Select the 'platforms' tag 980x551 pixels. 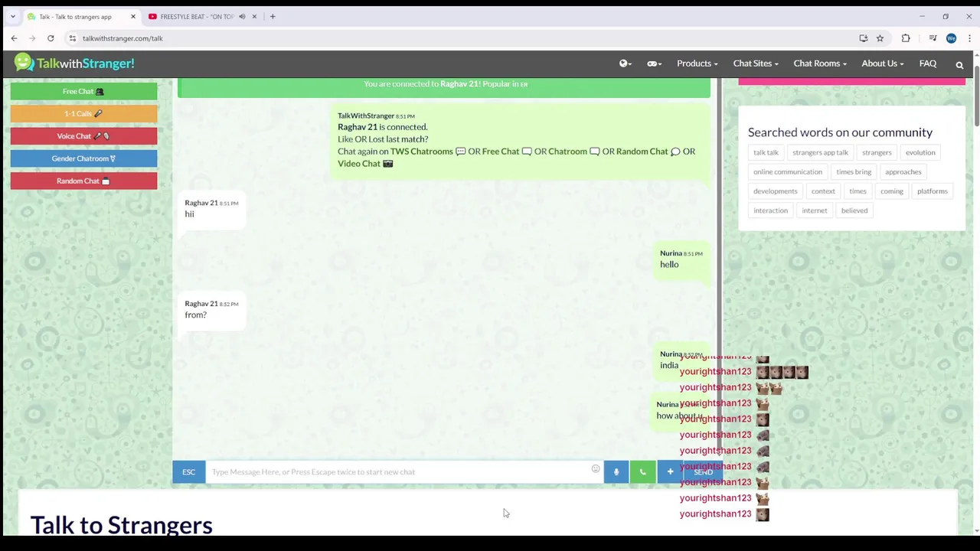point(932,191)
